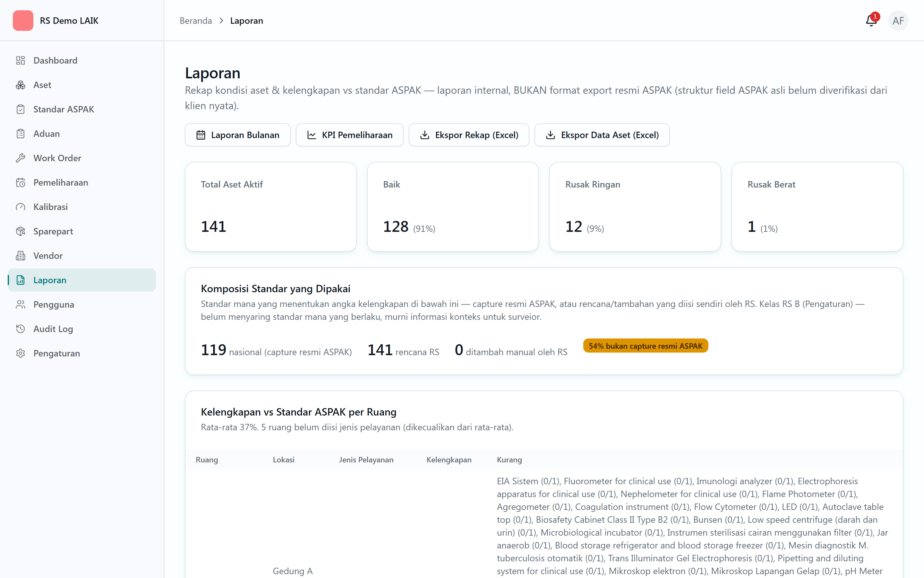The width and height of the screenshot is (924, 578).
Task: Open the Laporan Bulanan report
Action: point(237,135)
